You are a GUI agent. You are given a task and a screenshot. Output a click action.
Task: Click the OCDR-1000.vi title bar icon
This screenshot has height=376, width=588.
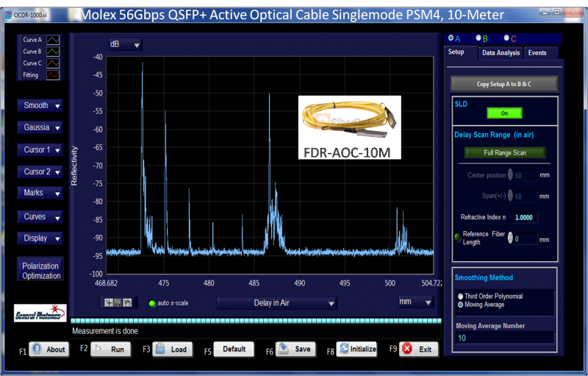click(8, 15)
